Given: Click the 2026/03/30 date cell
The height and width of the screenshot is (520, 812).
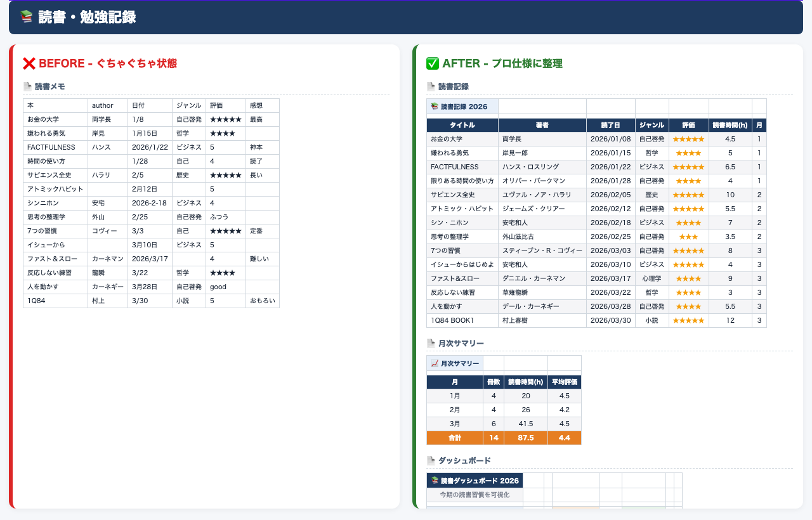Looking at the screenshot, I should tap(611, 320).
